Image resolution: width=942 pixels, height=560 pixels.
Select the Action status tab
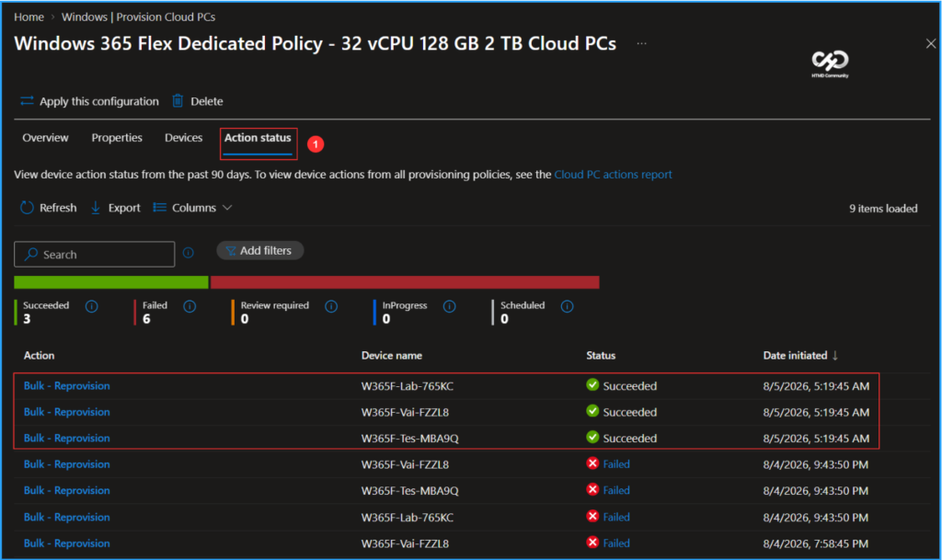pyautogui.click(x=258, y=137)
